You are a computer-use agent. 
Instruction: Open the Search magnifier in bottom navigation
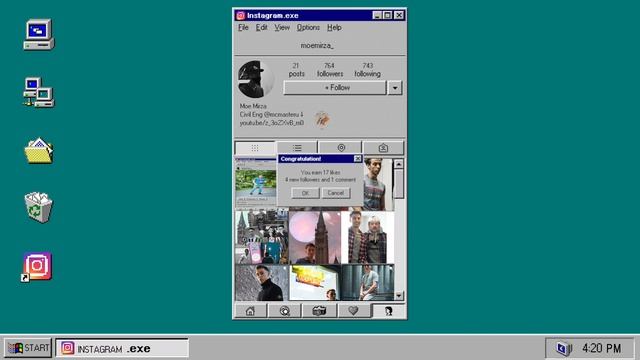click(x=284, y=311)
